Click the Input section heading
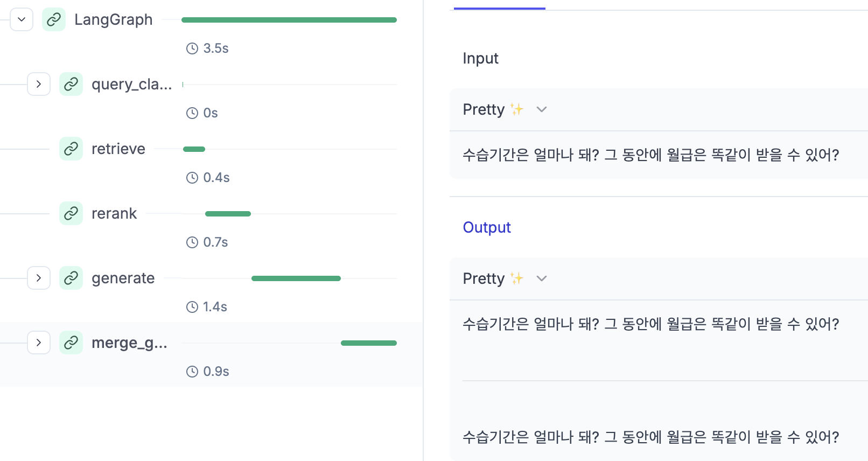This screenshot has width=868, height=461. point(480,58)
